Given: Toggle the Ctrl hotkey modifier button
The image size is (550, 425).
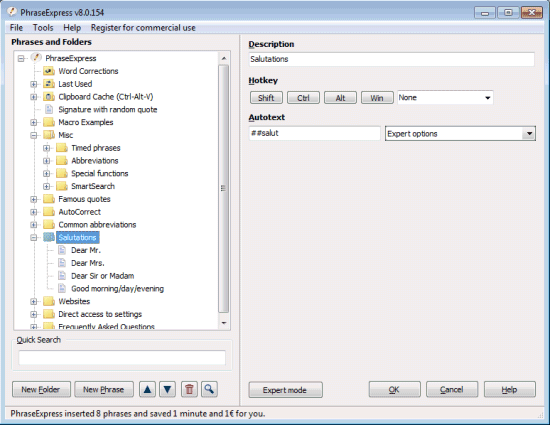Looking at the screenshot, I should click(303, 98).
